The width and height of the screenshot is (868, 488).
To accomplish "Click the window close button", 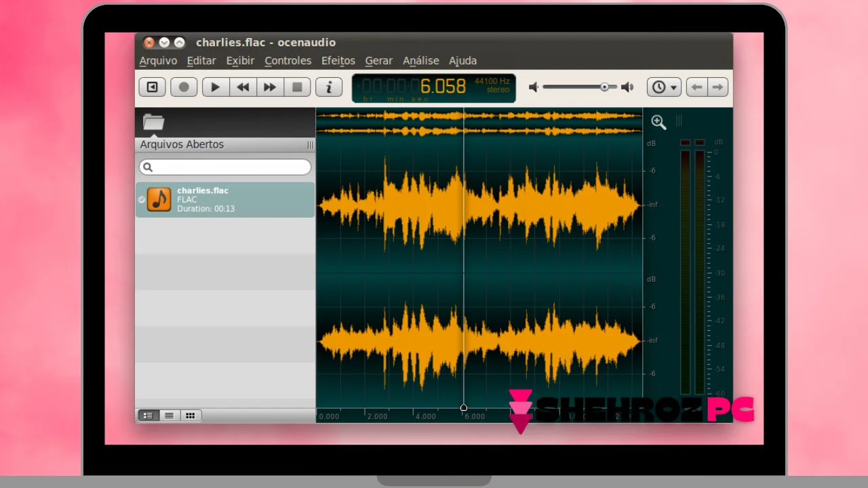I will tap(149, 43).
